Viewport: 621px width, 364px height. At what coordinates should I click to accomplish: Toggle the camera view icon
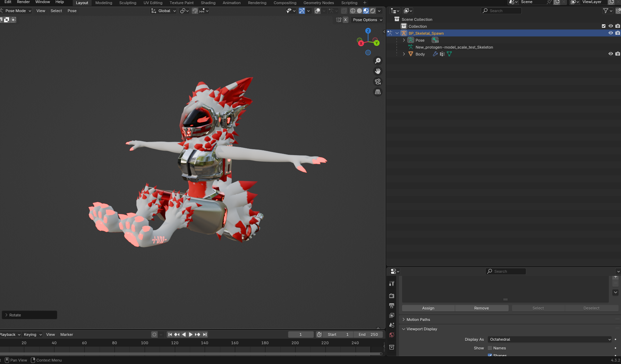pyautogui.click(x=378, y=82)
